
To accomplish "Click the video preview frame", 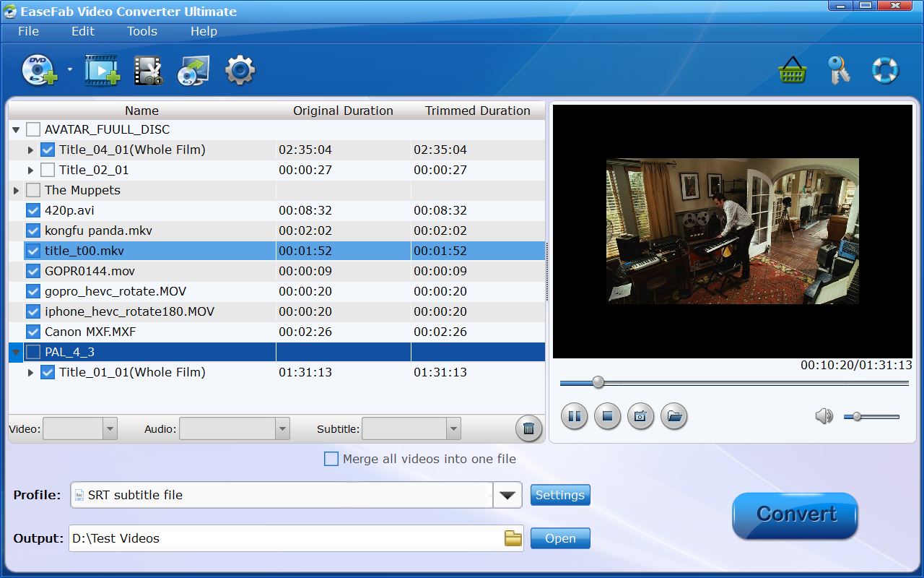I will 733,231.
